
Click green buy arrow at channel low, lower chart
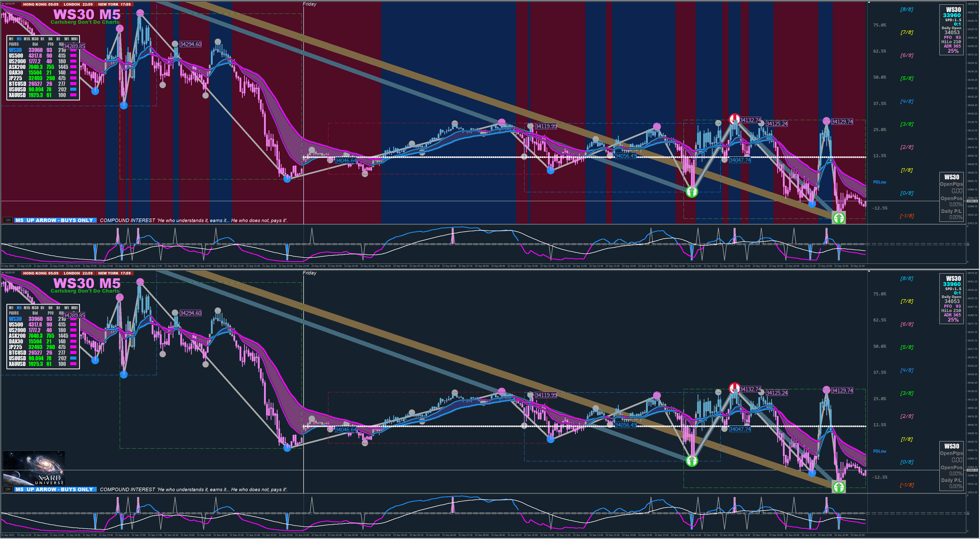click(692, 461)
